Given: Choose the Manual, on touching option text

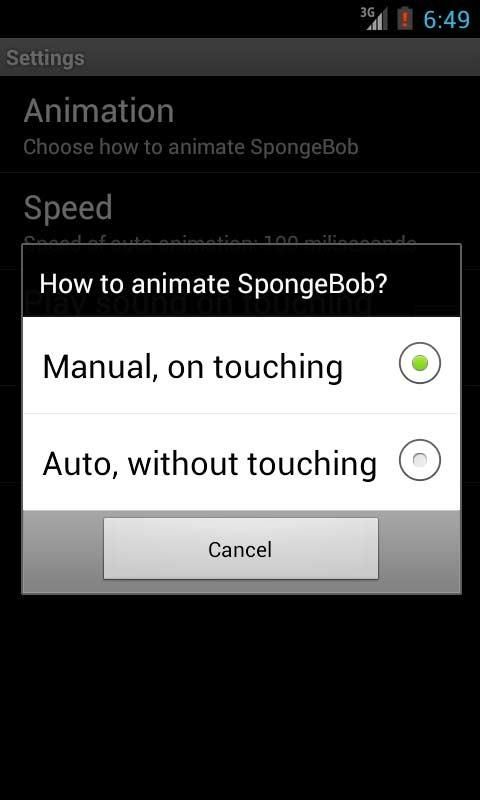Looking at the screenshot, I should (x=192, y=366).
